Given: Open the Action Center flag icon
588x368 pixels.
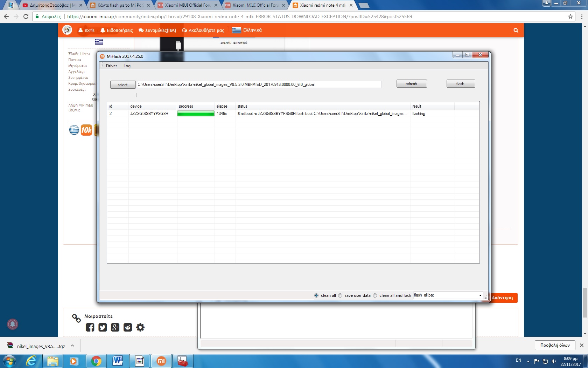Looking at the screenshot, I should (x=537, y=361).
